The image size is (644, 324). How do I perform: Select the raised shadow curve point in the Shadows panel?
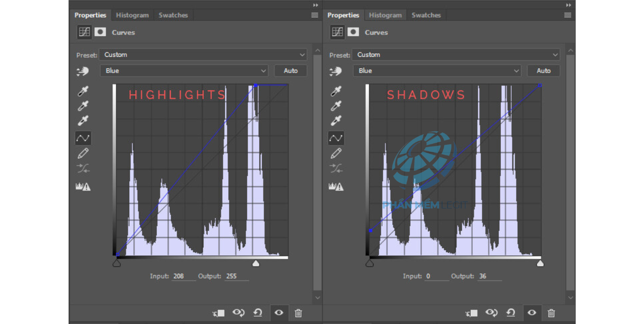coord(370,231)
